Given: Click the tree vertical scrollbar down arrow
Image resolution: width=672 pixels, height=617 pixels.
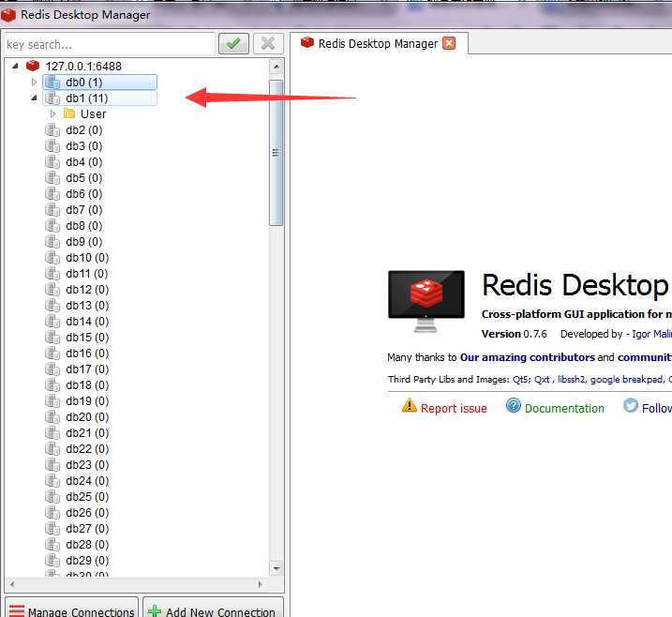Looking at the screenshot, I should point(276,568).
